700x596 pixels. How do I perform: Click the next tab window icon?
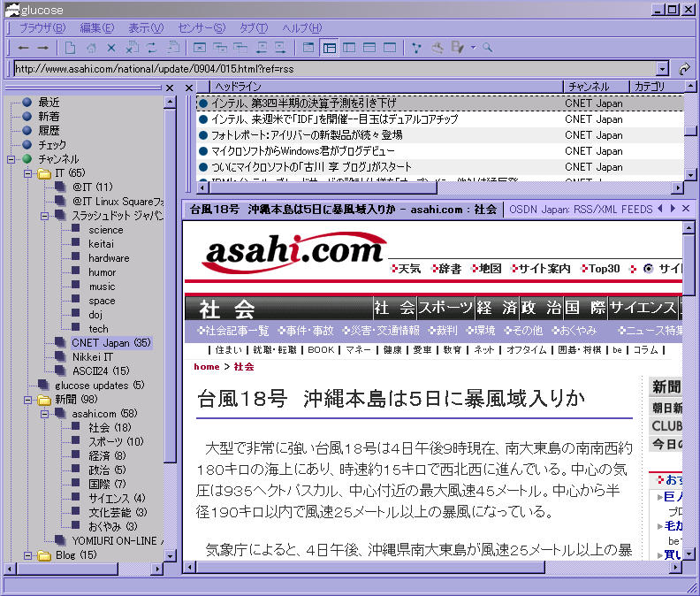point(240,48)
